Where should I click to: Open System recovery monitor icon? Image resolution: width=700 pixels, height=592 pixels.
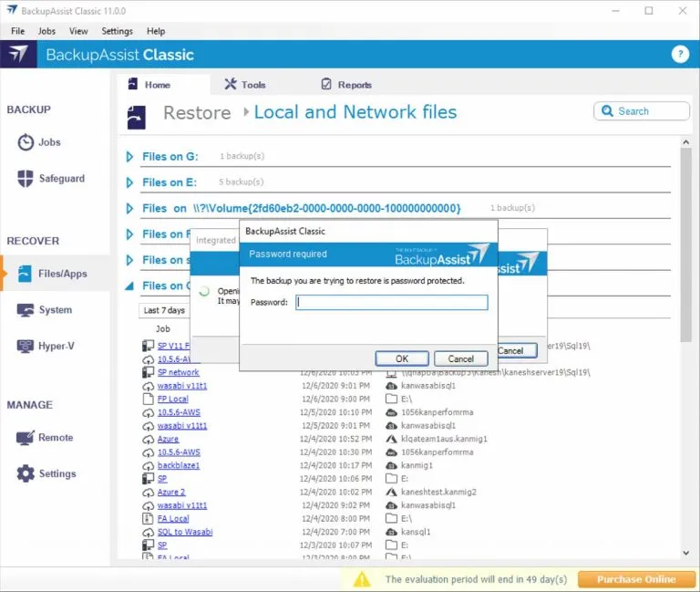26,310
